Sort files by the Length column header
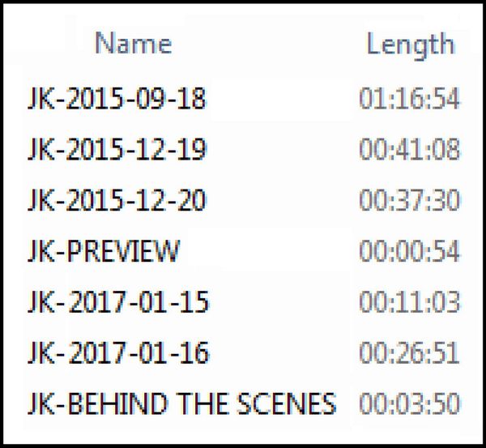The height and width of the screenshot is (448, 486). click(x=411, y=45)
